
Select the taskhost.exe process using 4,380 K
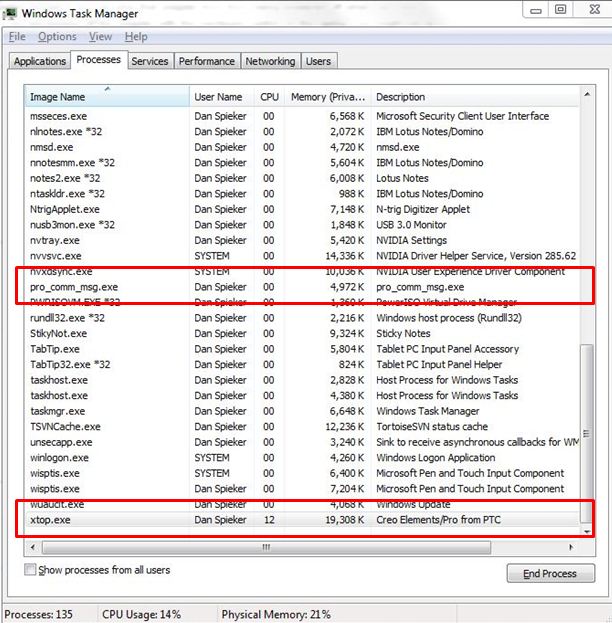tap(301, 395)
